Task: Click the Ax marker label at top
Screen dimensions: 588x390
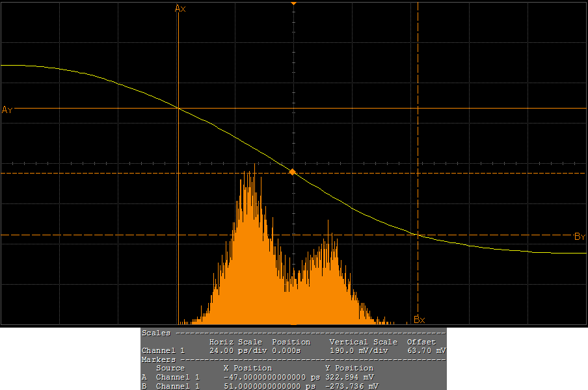Action: click(181, 8)
